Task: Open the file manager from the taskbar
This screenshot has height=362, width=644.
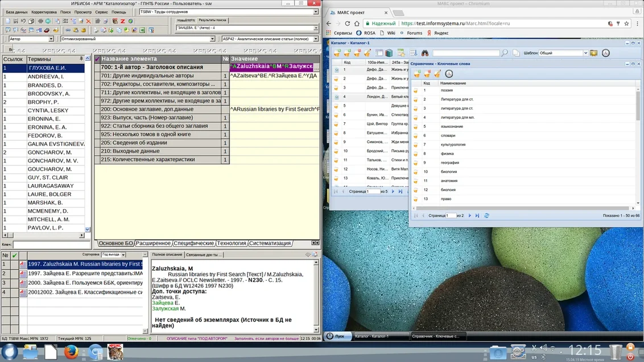Action: click(x=30, y=352)
